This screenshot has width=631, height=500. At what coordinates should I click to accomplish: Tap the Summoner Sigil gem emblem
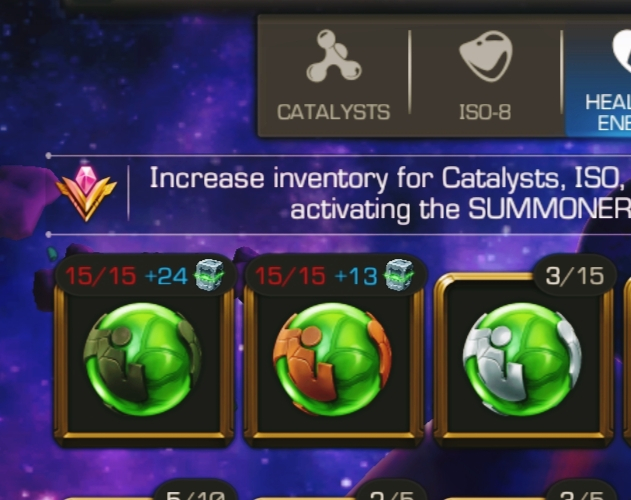click(x=86, y=193)
